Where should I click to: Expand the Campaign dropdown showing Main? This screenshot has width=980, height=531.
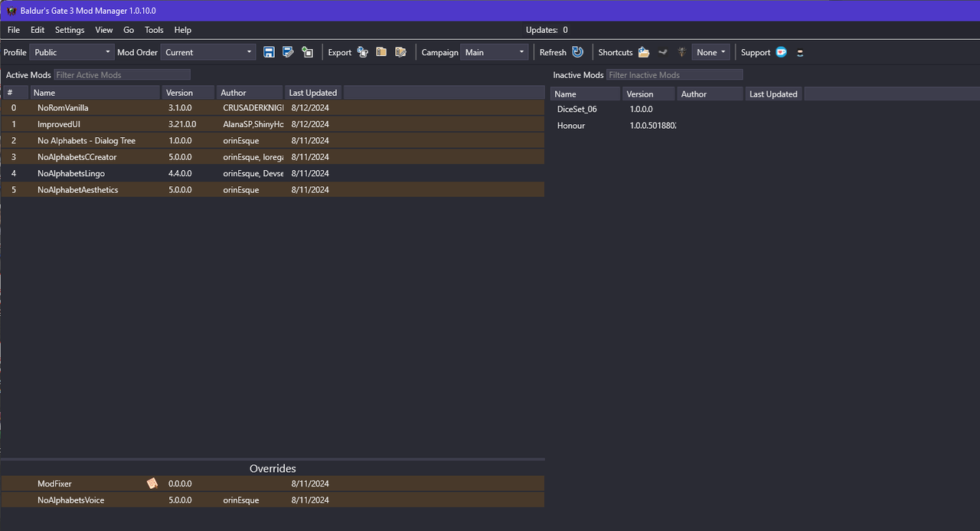tap(495, 52)
